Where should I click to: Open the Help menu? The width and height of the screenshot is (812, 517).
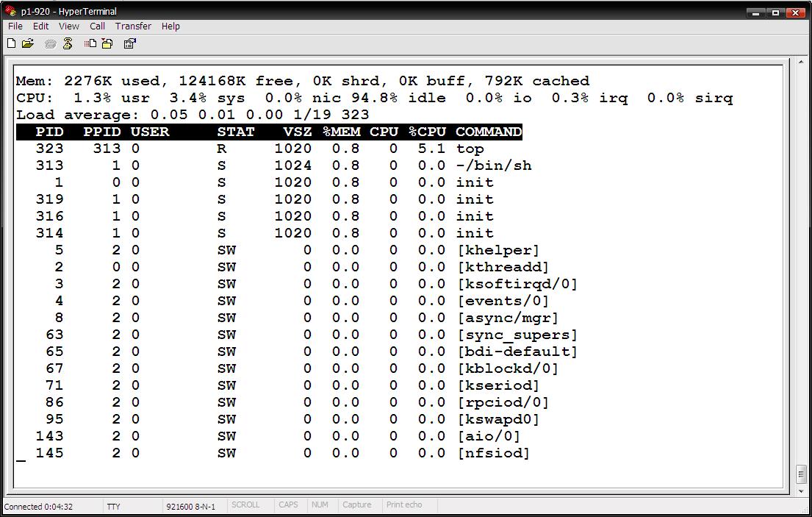tap(170, 26)
